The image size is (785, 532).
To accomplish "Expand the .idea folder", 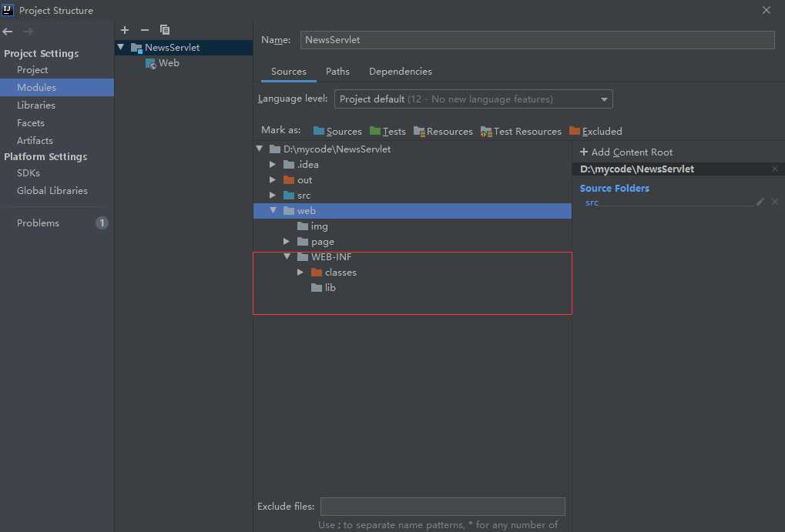I will (273, 164).
